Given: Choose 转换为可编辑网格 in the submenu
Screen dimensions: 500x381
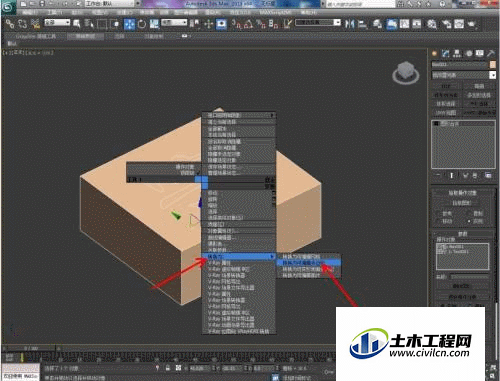Looking at the screenshot, I should tap(309, 257).
